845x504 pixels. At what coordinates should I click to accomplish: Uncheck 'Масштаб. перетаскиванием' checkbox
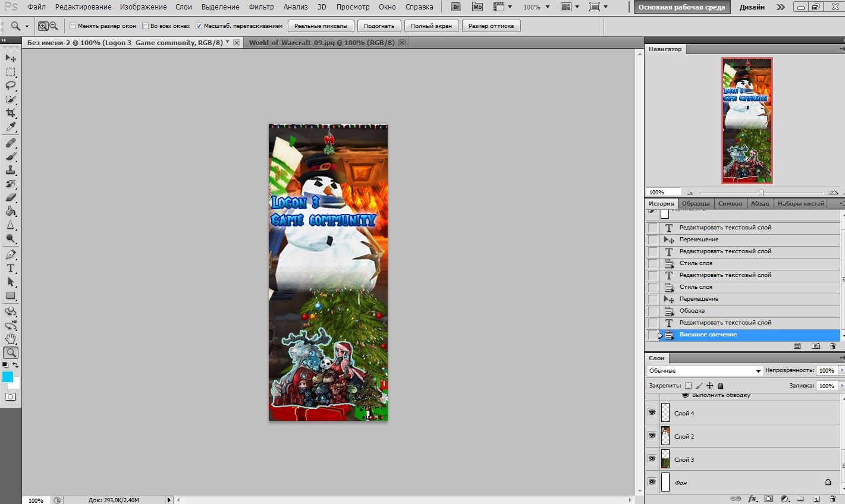[199, 26]
